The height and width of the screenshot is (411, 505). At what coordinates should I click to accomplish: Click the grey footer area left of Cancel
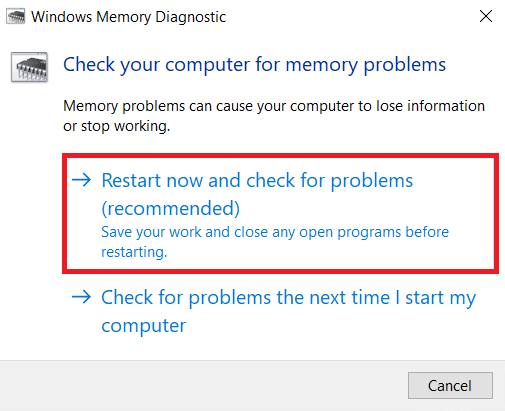tap(203, 386)
